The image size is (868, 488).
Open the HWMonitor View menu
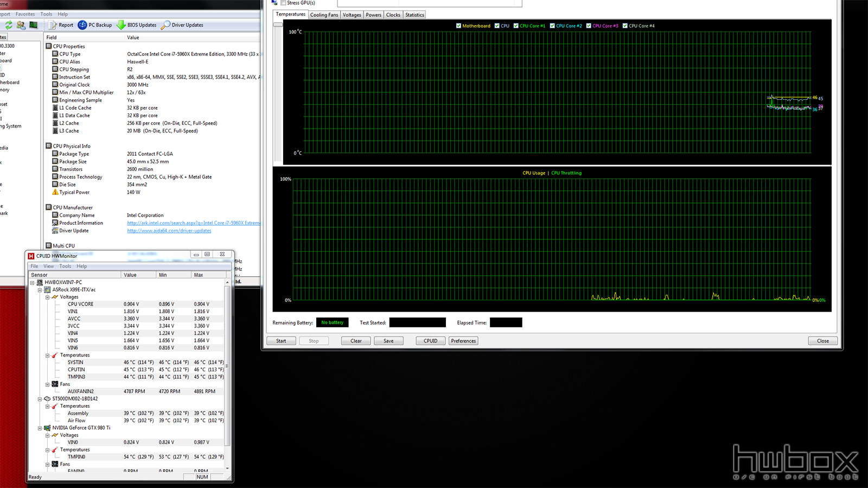(48, 267)
